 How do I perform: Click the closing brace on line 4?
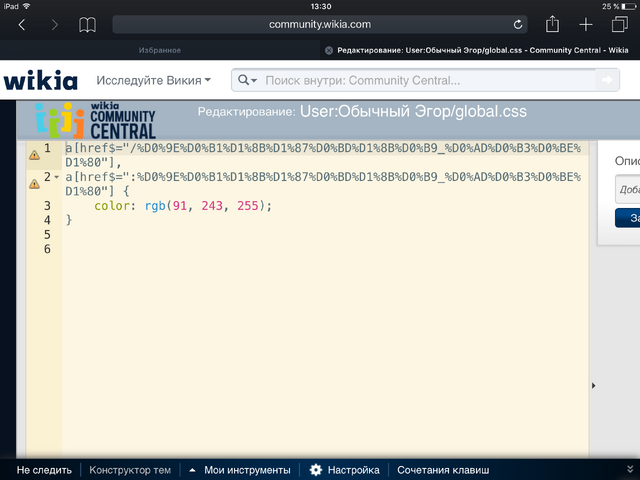pos(69,220)
